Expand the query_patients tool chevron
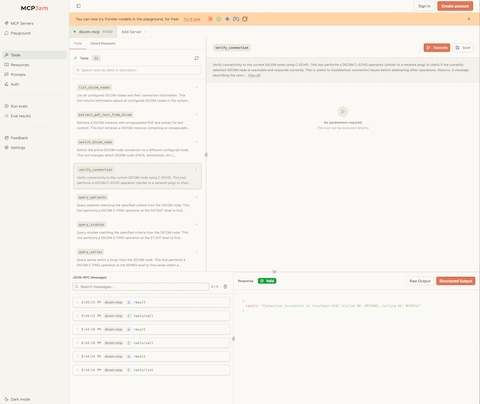480x404 pixels. click(196, 197)
